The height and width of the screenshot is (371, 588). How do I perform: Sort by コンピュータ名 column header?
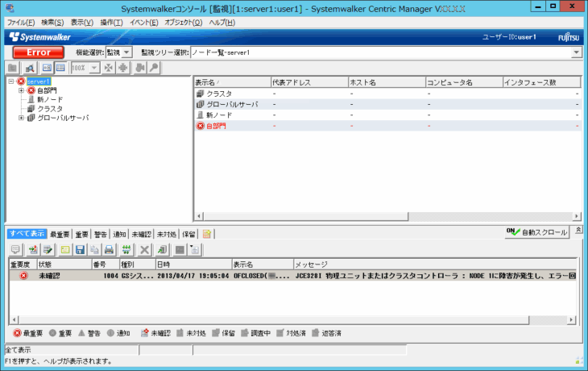(x=464, y=82)
